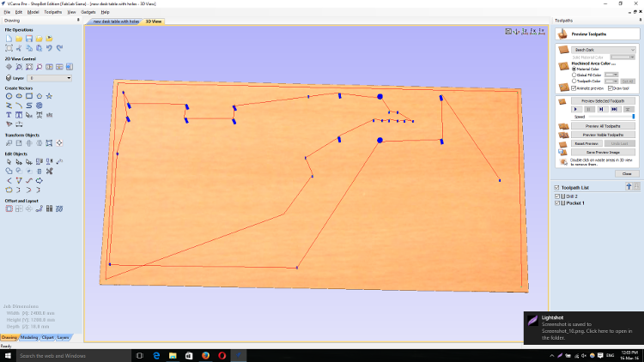Screen dimensions: 644x362
Task: Select the Material Color radio button
Action: [574, 69]
